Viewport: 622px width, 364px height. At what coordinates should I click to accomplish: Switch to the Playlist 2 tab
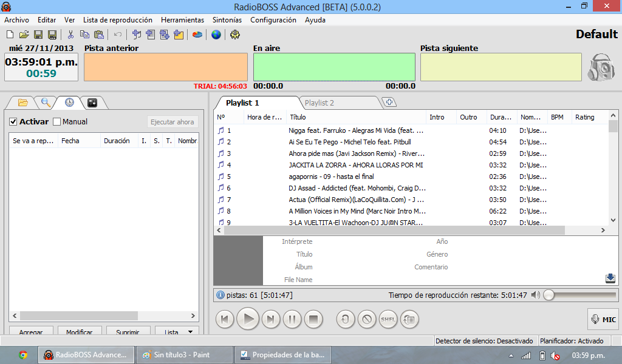pos(320,103)
